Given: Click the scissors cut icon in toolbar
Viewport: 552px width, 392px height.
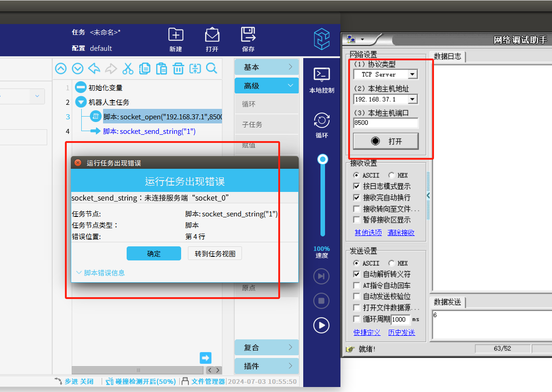Looking at the screenshot, I should tap(128, 69).
